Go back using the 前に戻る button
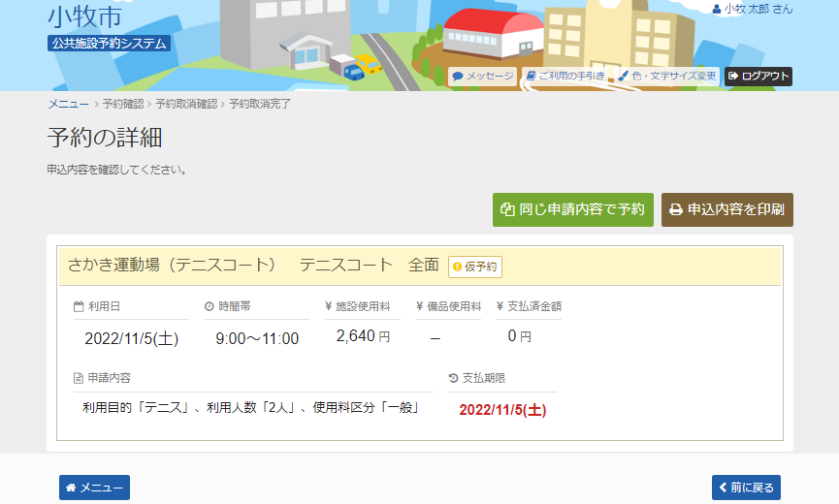Screen dimensions: 839x504 click(745, 488)
